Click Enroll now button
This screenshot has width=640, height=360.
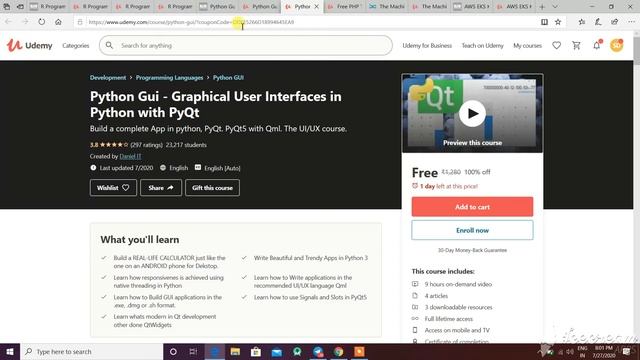pyautogui.click(x=472, y=230)
